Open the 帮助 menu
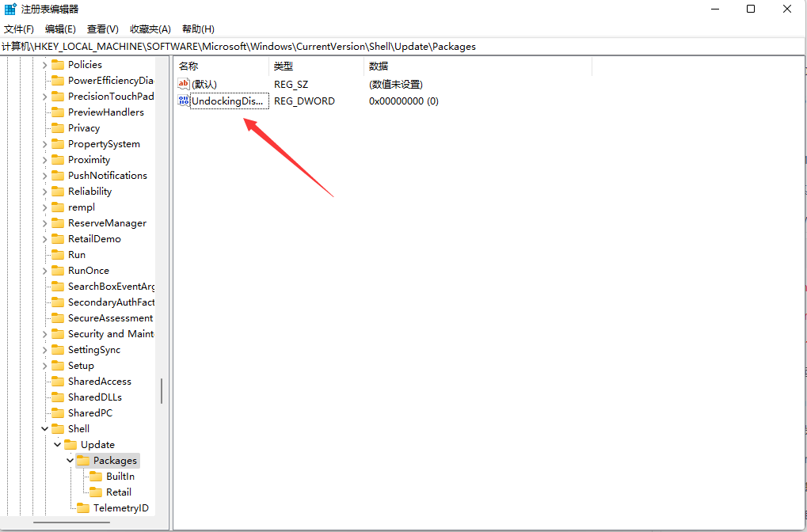 (x=198, y=28)
